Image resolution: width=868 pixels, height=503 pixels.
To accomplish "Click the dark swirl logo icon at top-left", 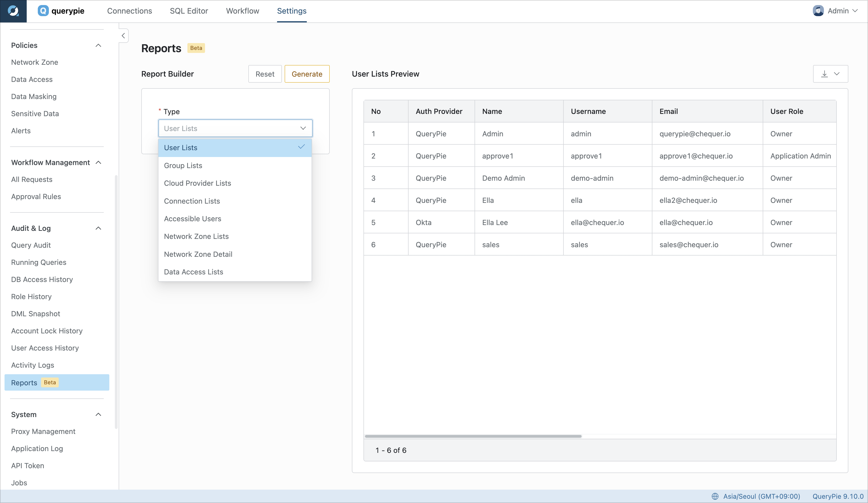I will (x=13, y=11).
